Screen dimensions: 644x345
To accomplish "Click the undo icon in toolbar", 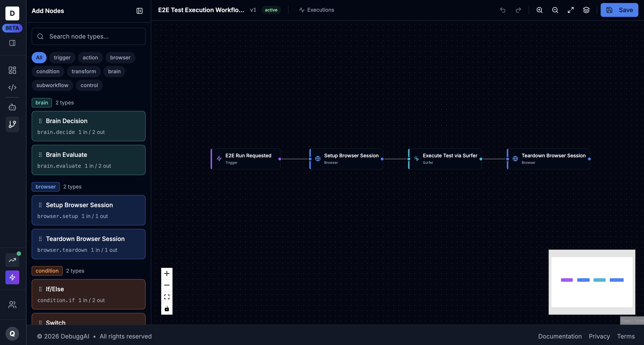I will [503, 10].
